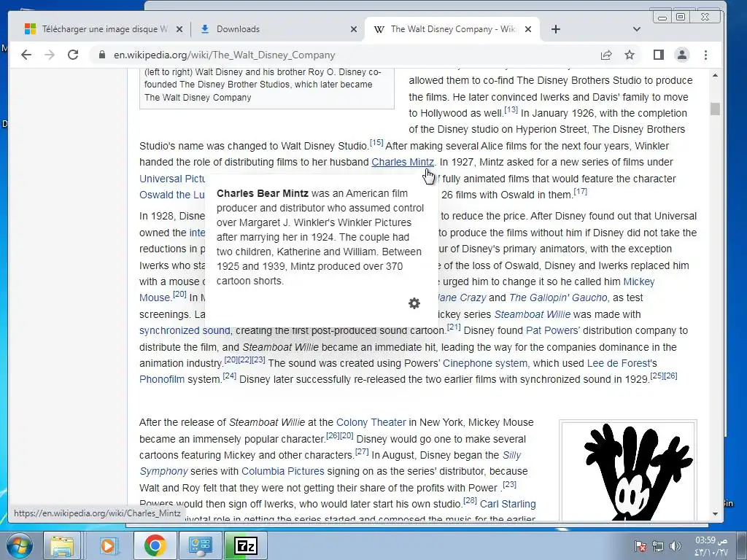Open the Phonofilm link
This screenshot has height=560, width=747.
[x=162, y=379]
